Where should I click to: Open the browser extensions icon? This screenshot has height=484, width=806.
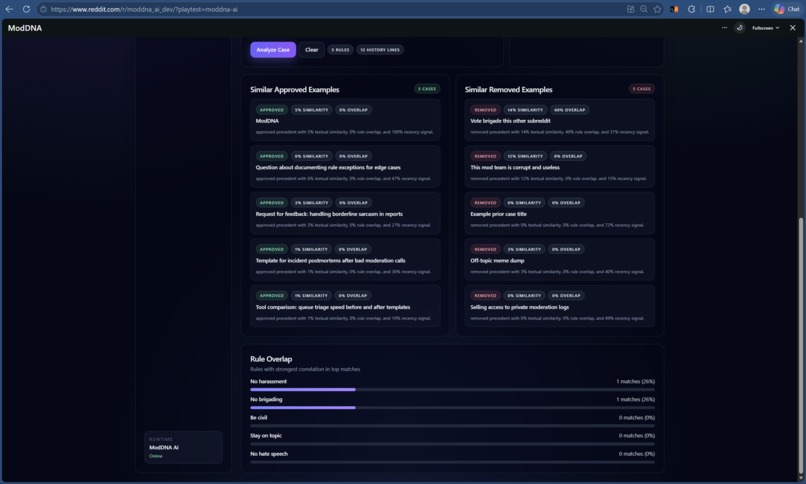691,9
